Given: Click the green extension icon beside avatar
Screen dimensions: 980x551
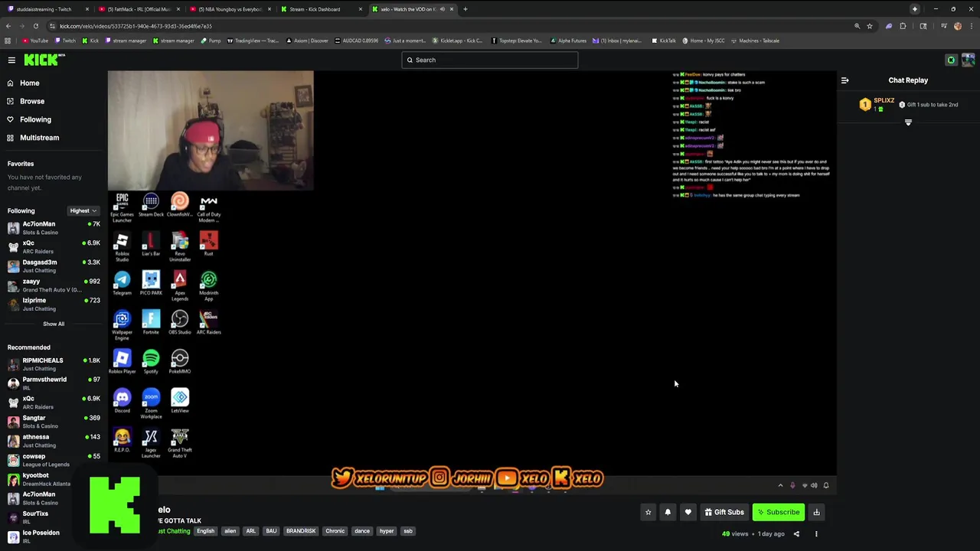Looking at the screenshot, I should (951, 60).
